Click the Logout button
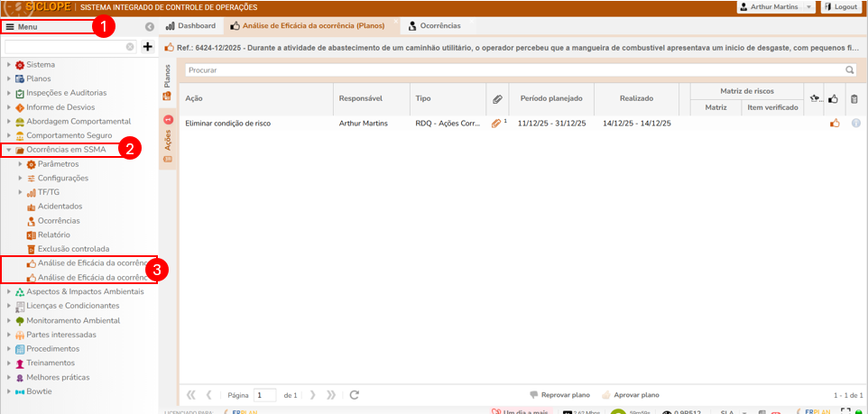The width and height of the screenshot is (868, 414). pyautogui.click(x=840, y=6)
